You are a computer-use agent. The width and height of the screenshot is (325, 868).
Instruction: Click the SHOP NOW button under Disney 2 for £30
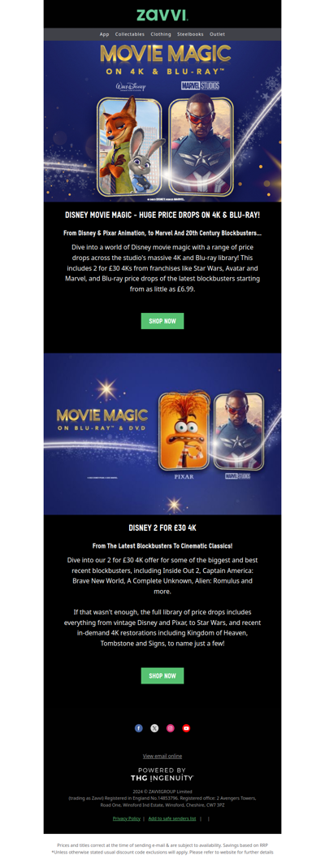[162, 675]
